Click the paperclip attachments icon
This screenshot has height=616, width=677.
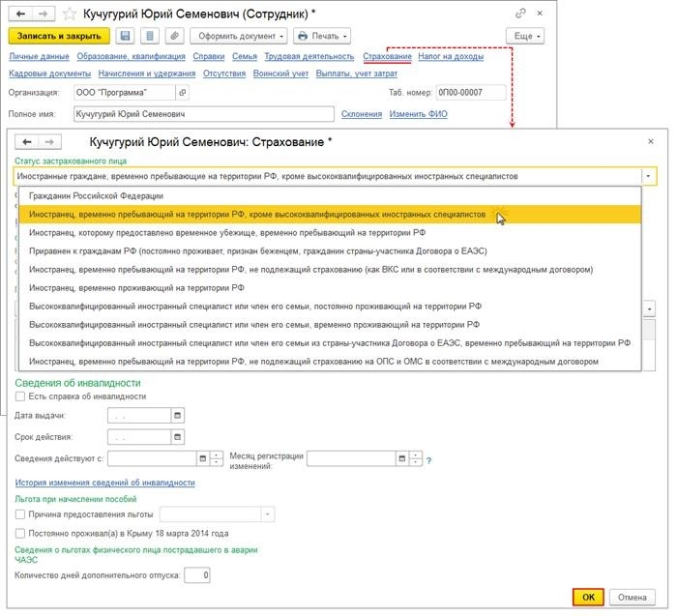coord(174,36)
